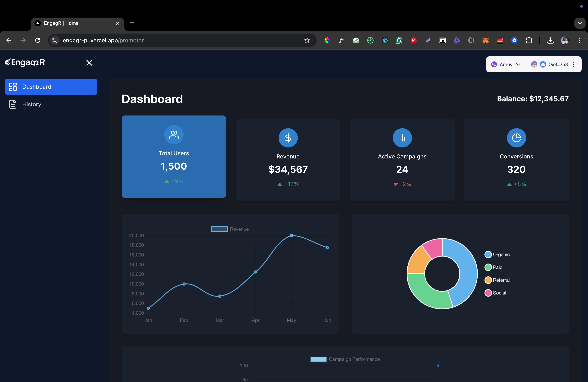The image size is (588, 382).
Task: Open the picture-in-picture extension icon
Action: (x=442, y=40)
